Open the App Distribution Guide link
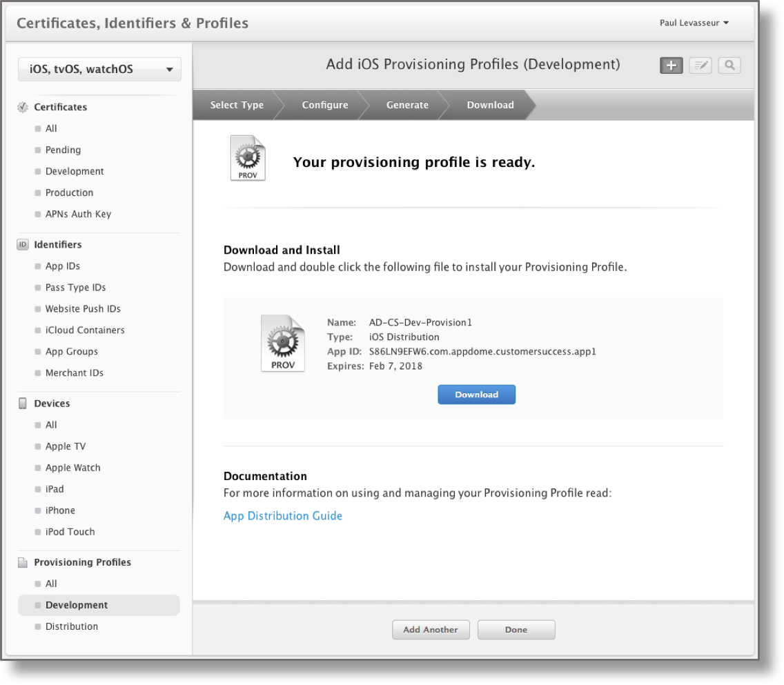The image size is (784, 685). [x=283, y=516]
